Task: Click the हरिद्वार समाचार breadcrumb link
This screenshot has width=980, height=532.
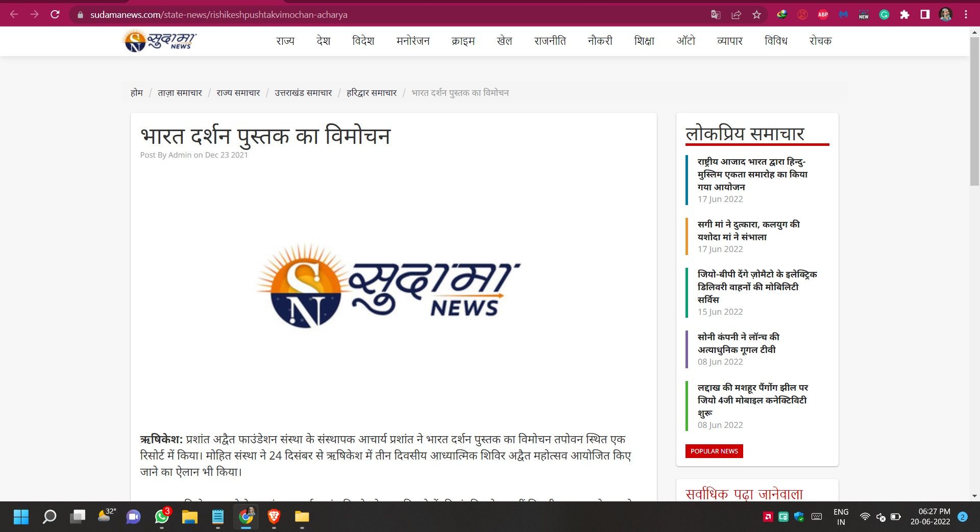Action: click(372, 93)
